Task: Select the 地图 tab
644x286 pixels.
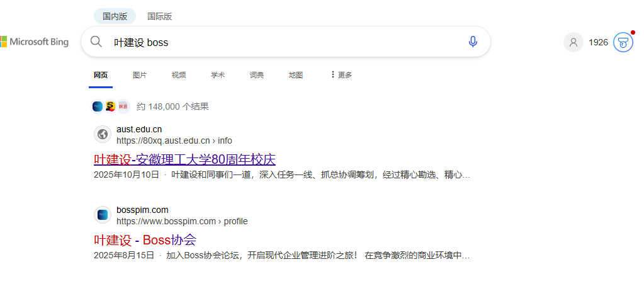Action: tap(296, 75)
